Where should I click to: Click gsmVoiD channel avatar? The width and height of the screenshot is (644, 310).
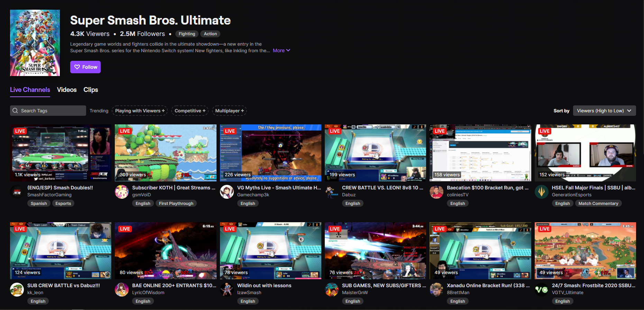[122, 192]
